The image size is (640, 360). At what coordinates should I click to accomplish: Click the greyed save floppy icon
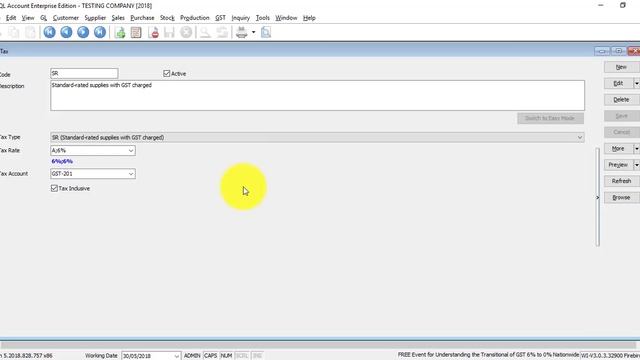pyautogui.click(x=169, y=33)
